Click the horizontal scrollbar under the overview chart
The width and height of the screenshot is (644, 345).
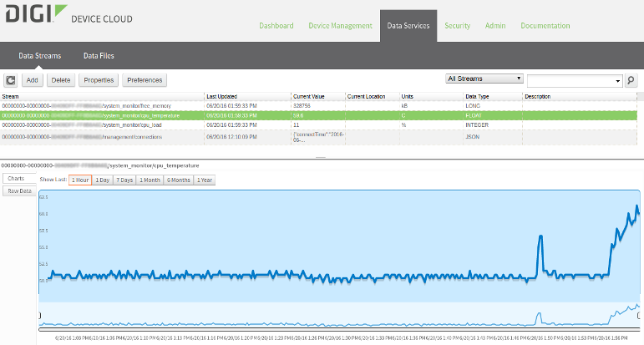click(x=339, y=329)
